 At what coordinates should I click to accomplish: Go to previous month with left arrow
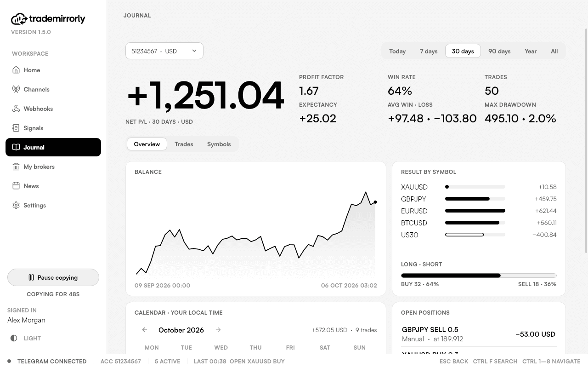[x=145, y=330]
